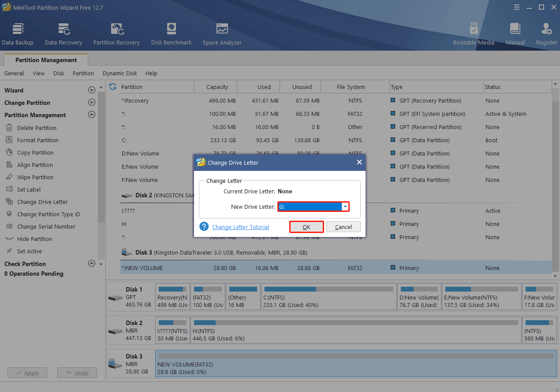This screenshot has width=560, height=392.
Task: Open the Manual
Action: tap(515, 33)
